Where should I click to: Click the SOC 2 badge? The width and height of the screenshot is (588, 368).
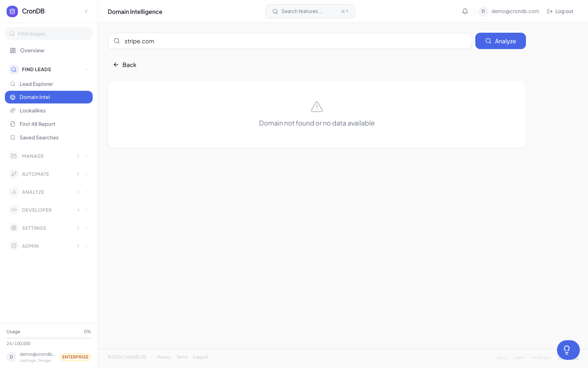coord(502,358)
